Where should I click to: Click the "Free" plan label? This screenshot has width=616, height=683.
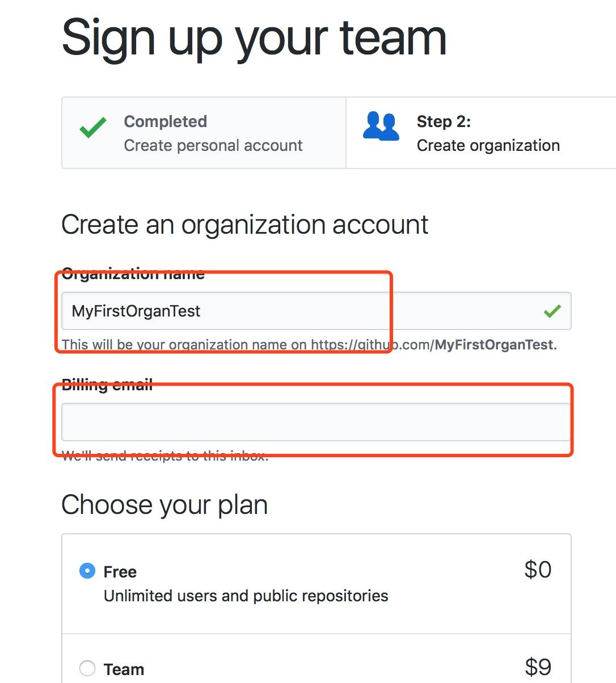pos(120,572)
